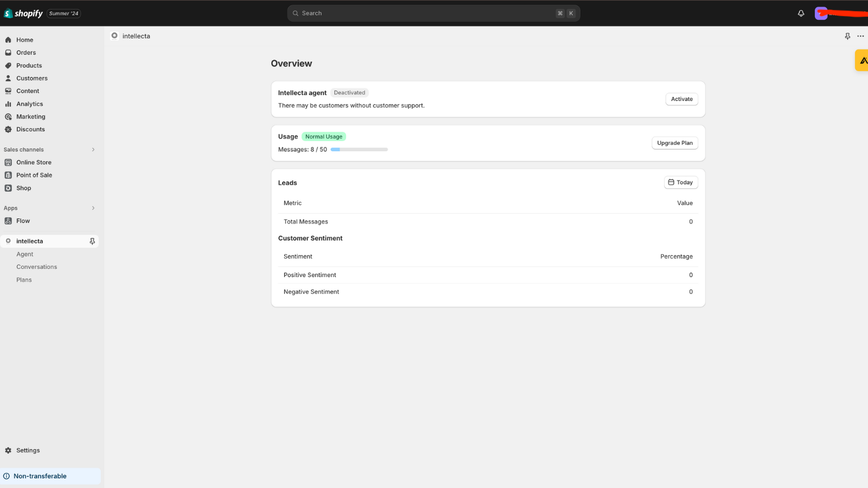
Task: Click the intellecta logo in page header
Action: coord(114,36)
